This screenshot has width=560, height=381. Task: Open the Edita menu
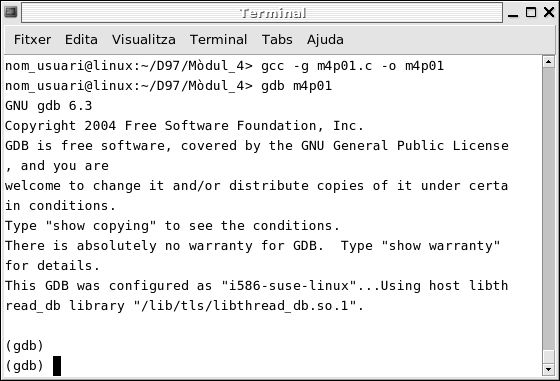pyautogui.click(x=81, y=39)
